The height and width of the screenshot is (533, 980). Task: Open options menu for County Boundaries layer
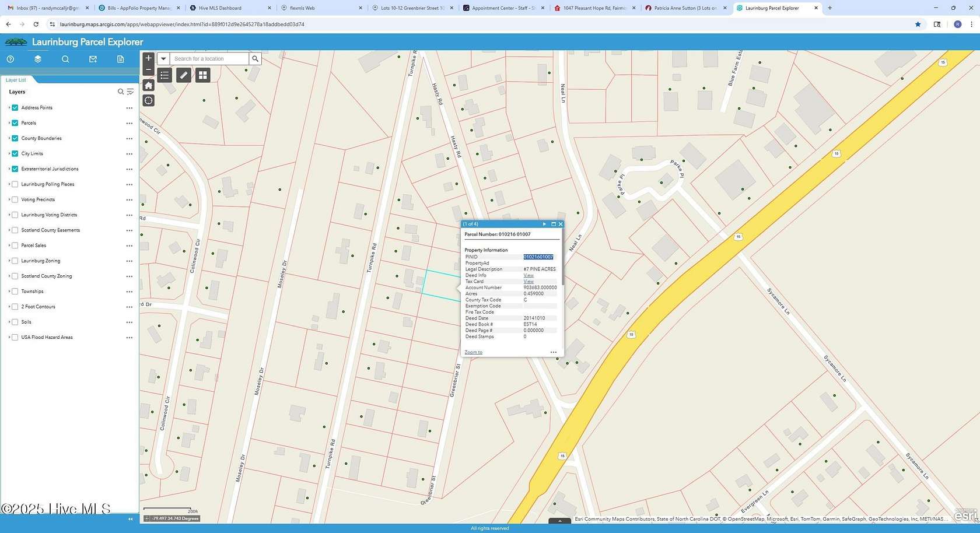(x=129, y=138)
